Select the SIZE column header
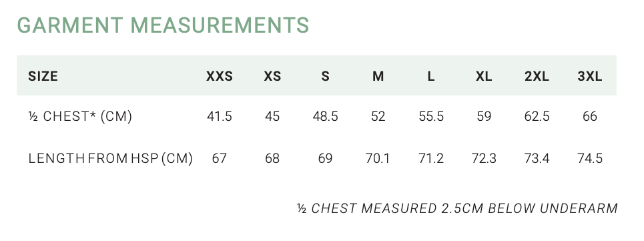This screenshot has height=241, width=644. tap(43, 76)
